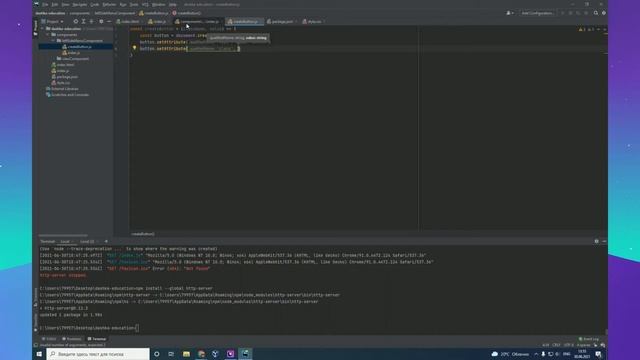
Task: Open Add Configuration dropdown
Action: (x=537, y=13)
